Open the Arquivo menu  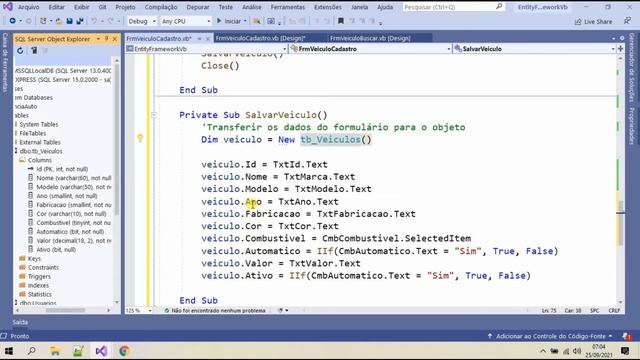pyautogui.click(x=29, y=7)
